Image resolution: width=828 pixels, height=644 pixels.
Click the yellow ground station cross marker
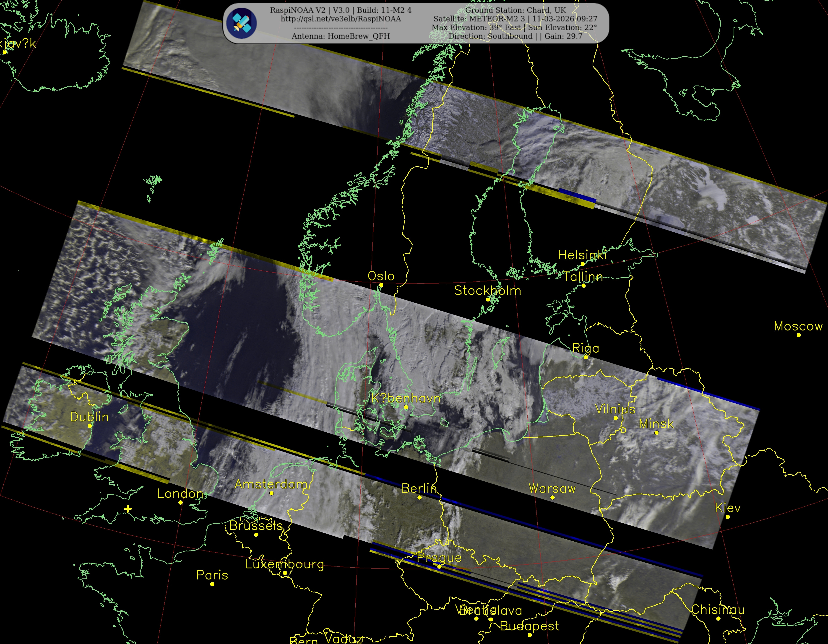click(128, 509)
